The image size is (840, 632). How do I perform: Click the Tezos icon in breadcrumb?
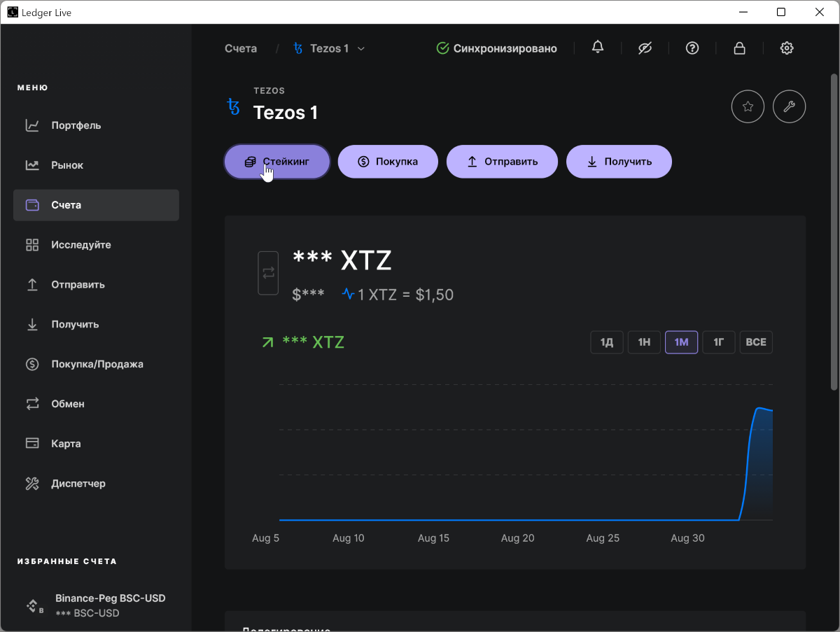point(297,48)
